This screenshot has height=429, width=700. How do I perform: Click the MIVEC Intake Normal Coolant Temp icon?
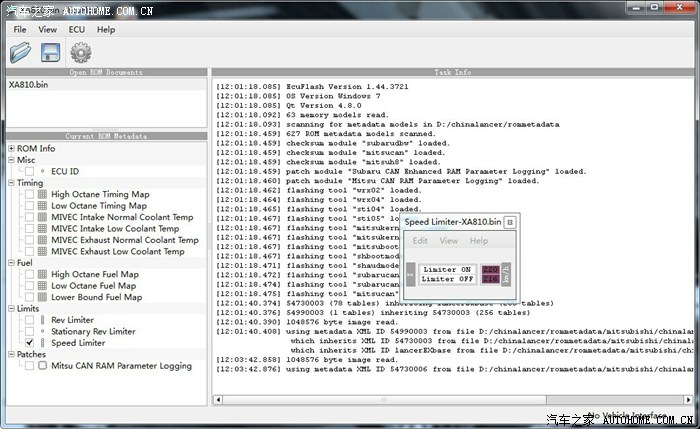pyautogui.click(x=42, y=217)
